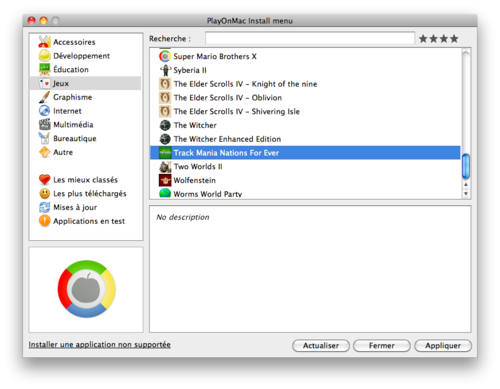500x389 pixels.
Task: Focus the Recherche search field
Action: coord(310,38)
